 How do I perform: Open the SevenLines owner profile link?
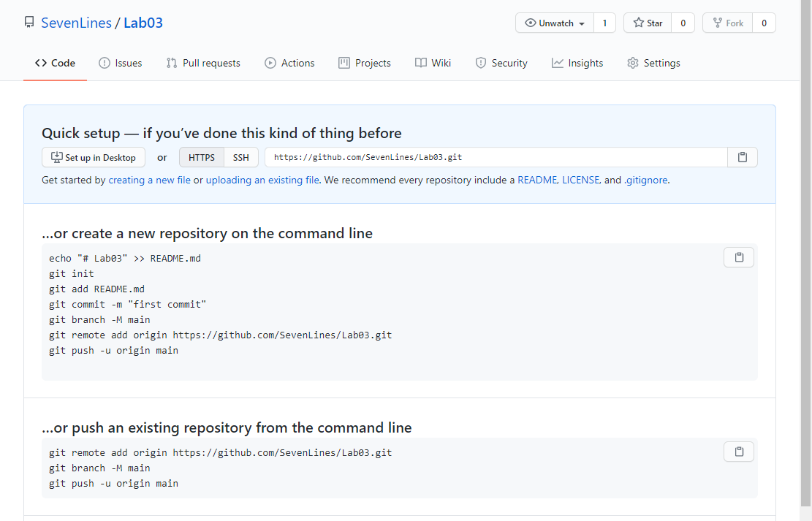pyautogui.click(x=76, y=23)
